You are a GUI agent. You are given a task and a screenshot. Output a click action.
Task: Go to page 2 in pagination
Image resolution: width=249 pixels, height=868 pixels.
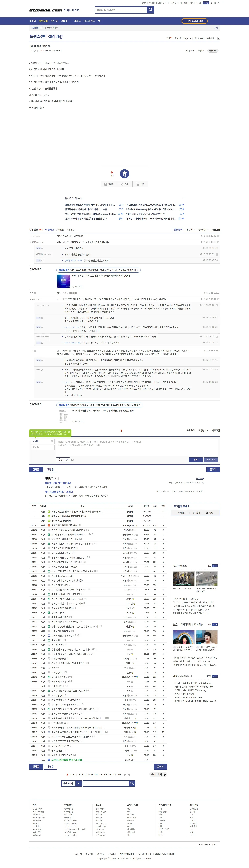pyautogui.click(x=70, y=774)
